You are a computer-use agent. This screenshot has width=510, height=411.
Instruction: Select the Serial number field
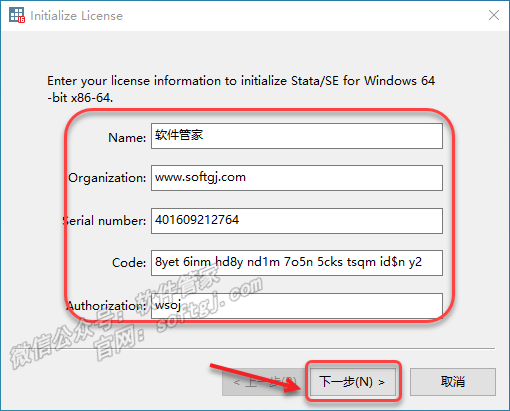click(297, 221)
